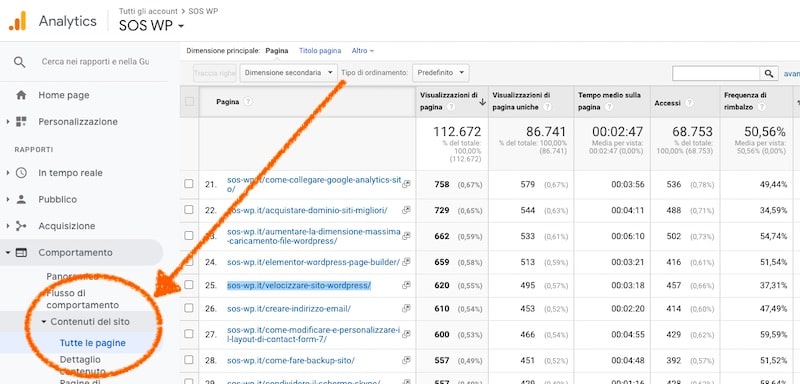Check the box for row 27

click(x=189, y=334)
